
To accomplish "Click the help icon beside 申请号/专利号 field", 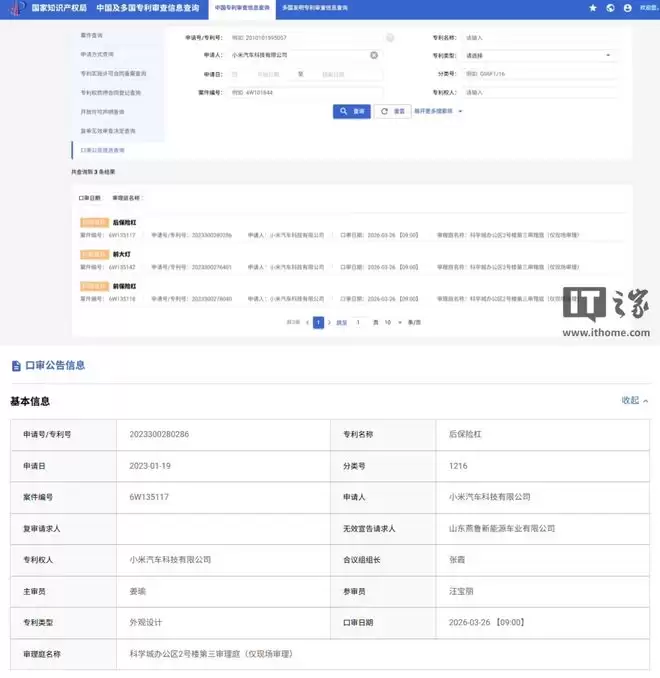I will [x=390, y=37].
